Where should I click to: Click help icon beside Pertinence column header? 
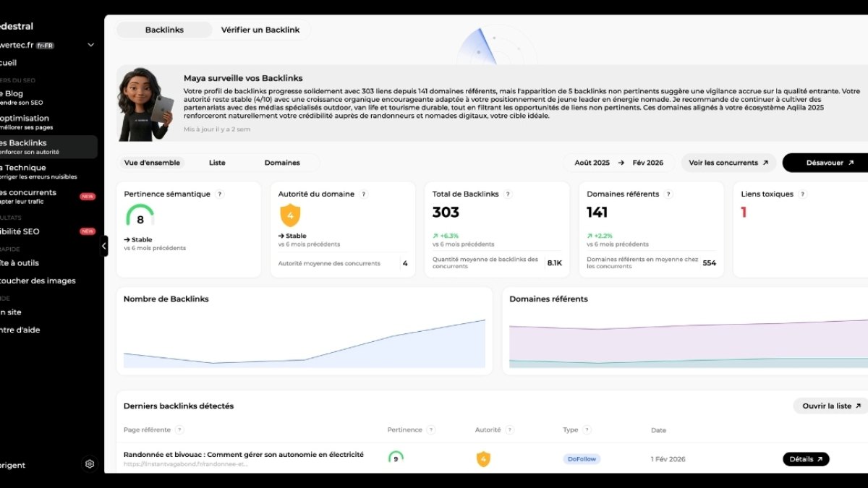pos(431,429)
